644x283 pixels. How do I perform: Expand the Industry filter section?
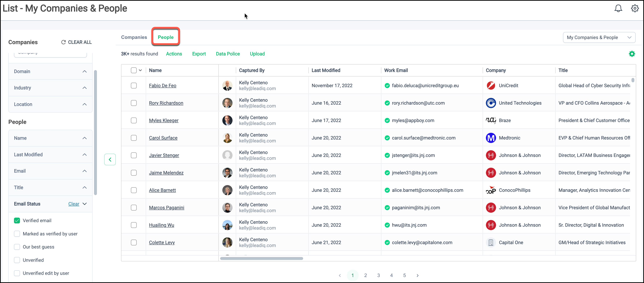(50, 88)
